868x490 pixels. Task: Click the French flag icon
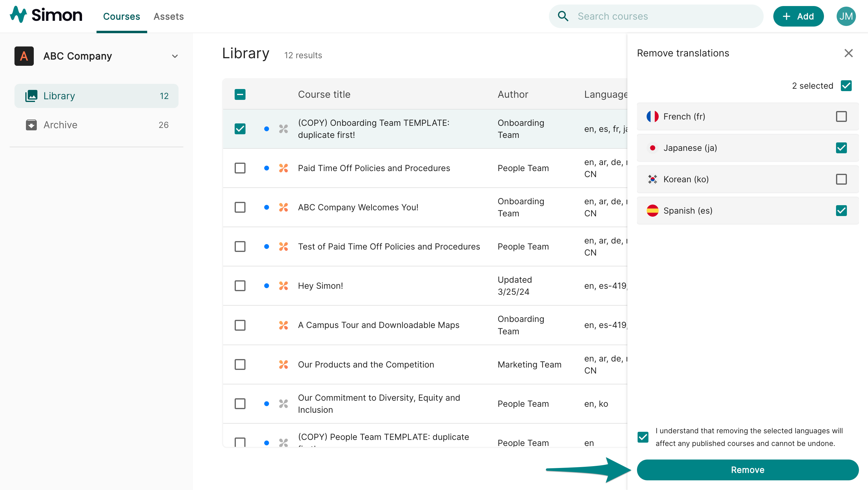tap(652, 116)
